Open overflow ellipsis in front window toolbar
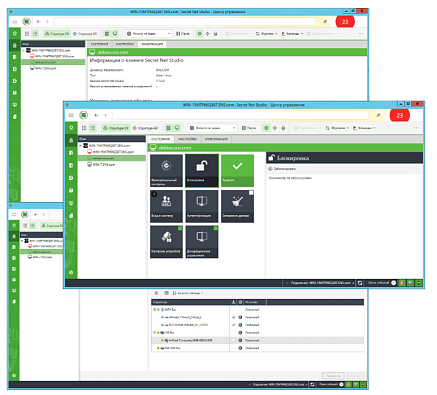Viewport: 437px width, 395px height. point(416,128)
